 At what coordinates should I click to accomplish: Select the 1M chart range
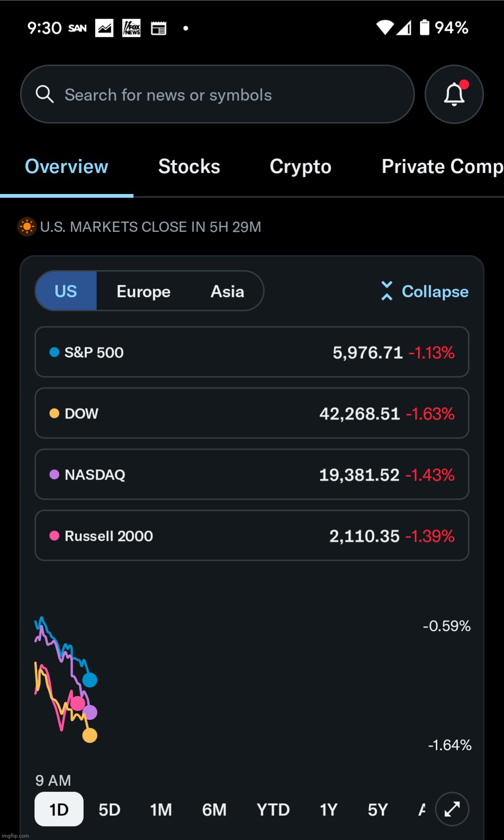point(161,810)
